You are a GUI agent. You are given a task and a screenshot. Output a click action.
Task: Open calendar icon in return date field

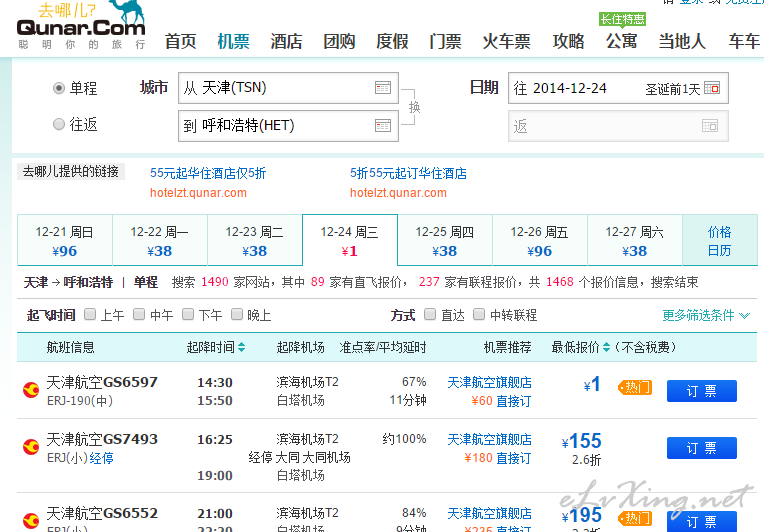click(x=710, y=126)
